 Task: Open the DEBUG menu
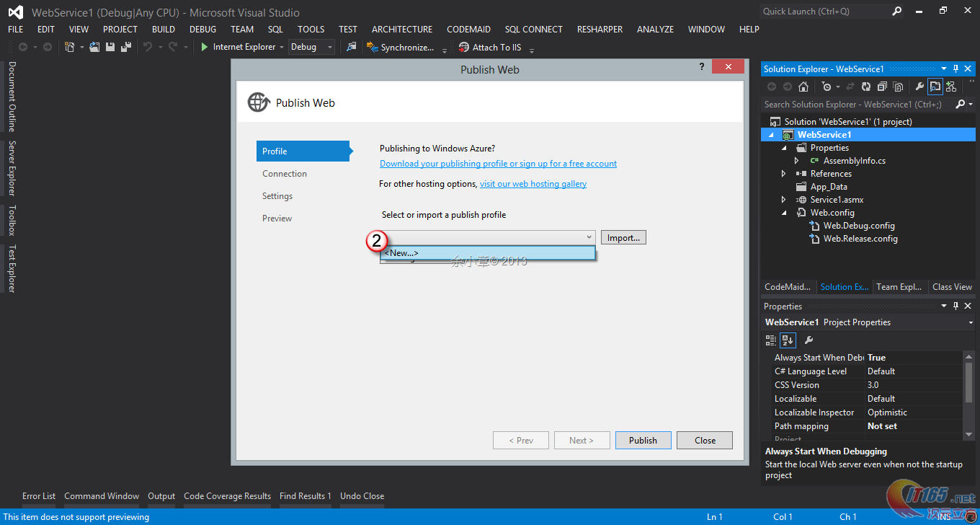(x=202, y=29)
